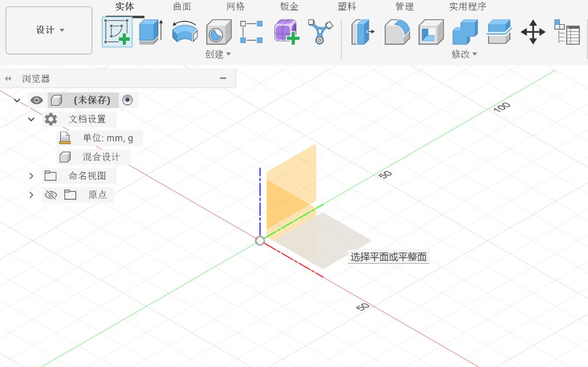Viewport: 588px width, 367px height.
Task: Switch to the 管理 ribbon tab
Action: [405, 7]
